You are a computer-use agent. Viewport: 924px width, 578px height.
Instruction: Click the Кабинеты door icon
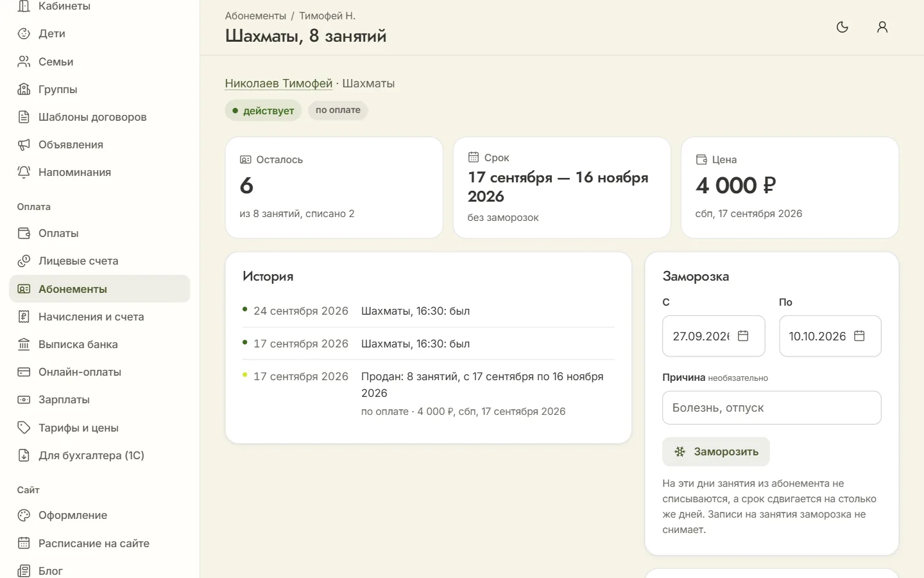click(24, 6)
